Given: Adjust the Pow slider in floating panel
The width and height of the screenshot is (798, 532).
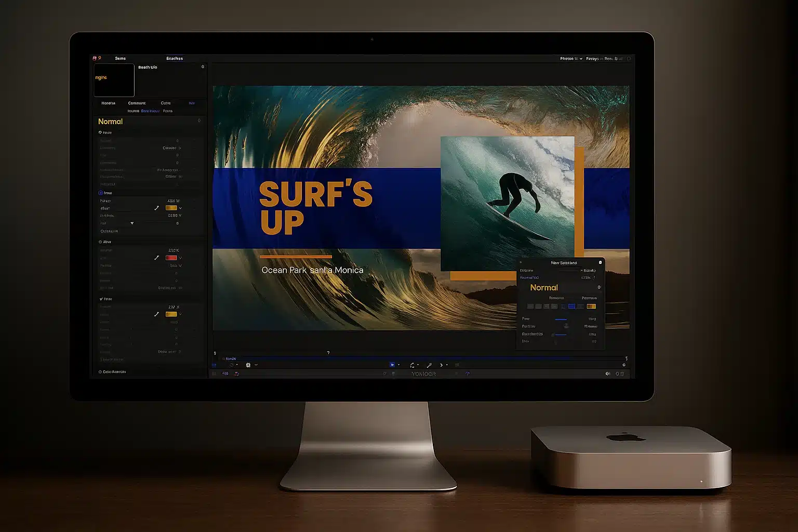Looking at the screenshot, I should coord(561,319).
